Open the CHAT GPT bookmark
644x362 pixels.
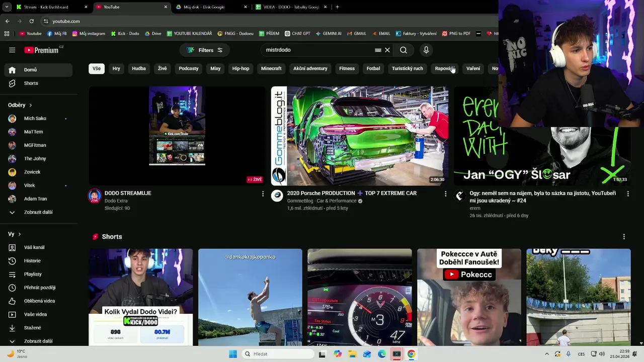point(297,34)
